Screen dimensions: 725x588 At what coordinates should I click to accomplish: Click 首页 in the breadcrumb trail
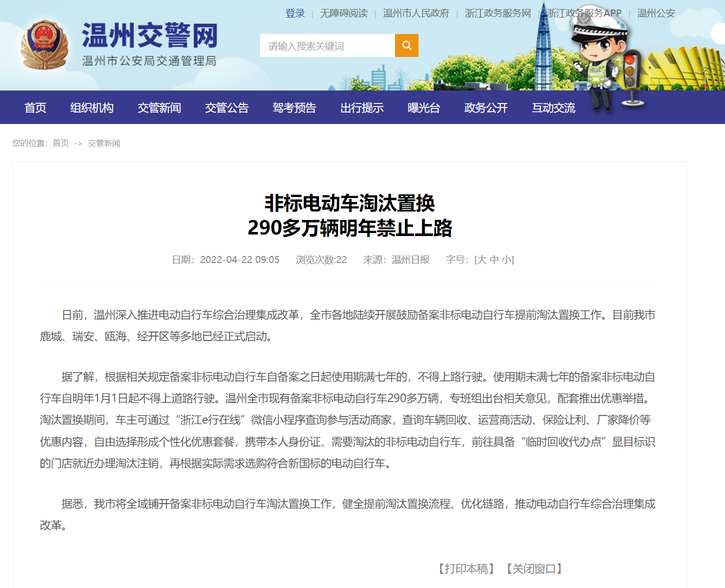(60, 143)
